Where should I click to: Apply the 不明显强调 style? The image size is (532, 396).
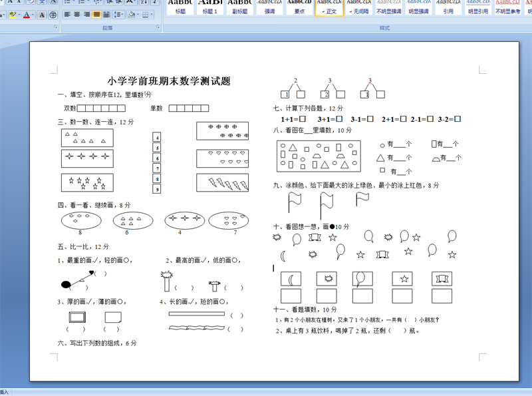(389, 7)
